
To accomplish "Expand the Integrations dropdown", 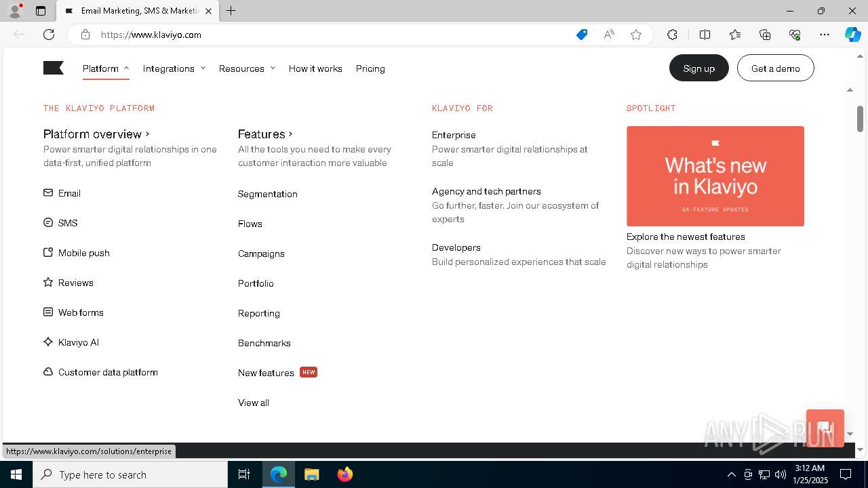I will coord(174,68).
